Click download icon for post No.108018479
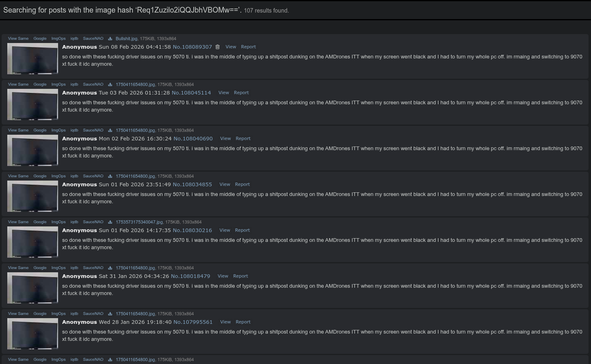 tap(110, 268)
